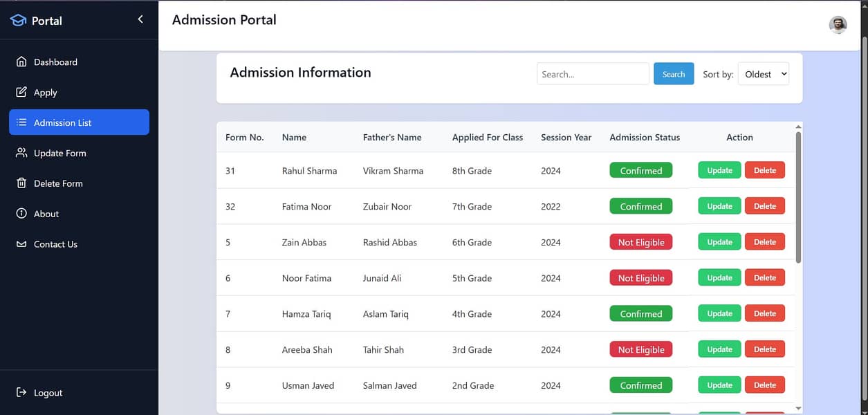
Task: Click the Contact Us envelope icon
Action: pos(21,244)
